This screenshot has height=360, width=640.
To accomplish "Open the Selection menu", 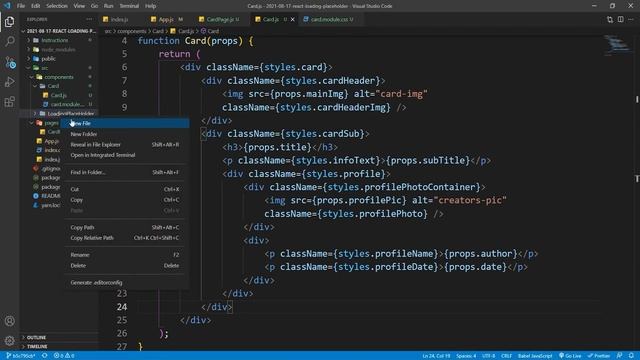I will pos(57,6).
